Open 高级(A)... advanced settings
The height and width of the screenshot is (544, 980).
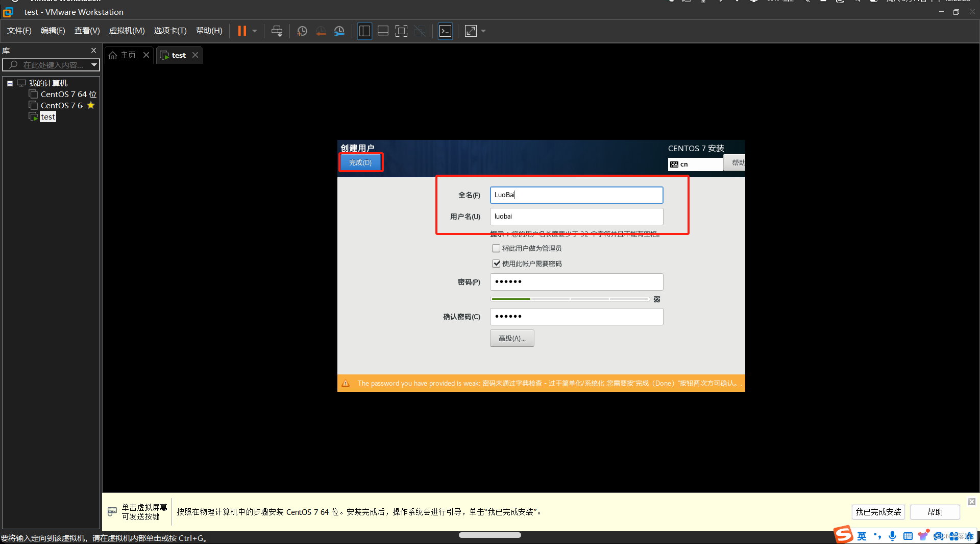click(x=512, y=338)
